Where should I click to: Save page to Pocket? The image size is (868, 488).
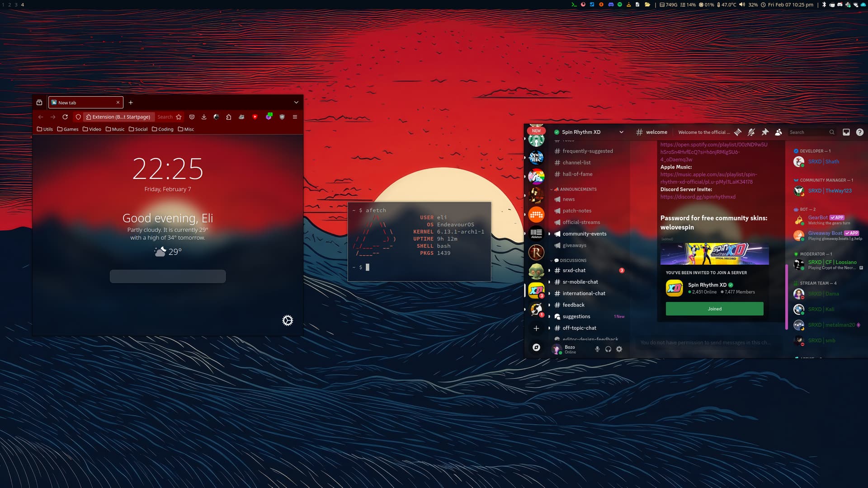(192, 117)
